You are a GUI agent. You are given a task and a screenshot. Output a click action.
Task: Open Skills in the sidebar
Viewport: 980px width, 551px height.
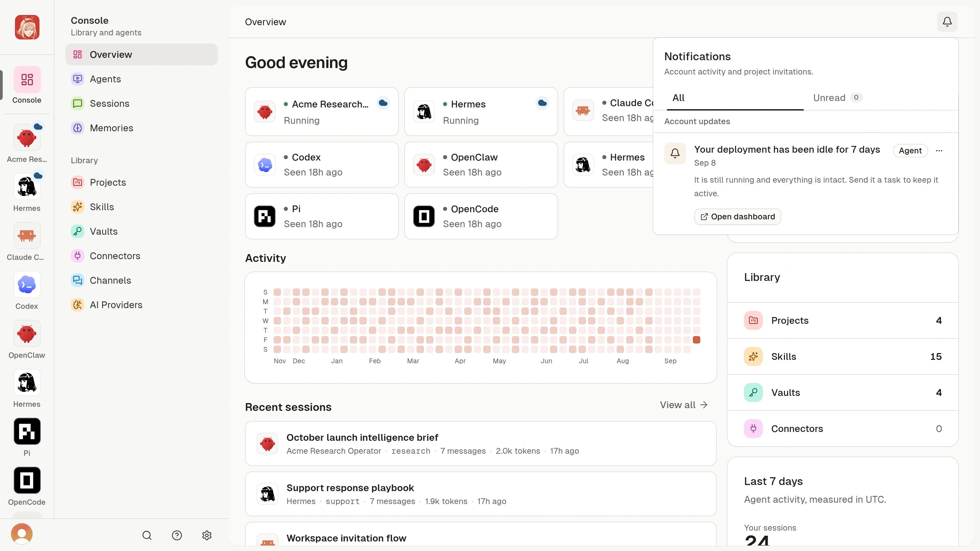click(142, 207)
